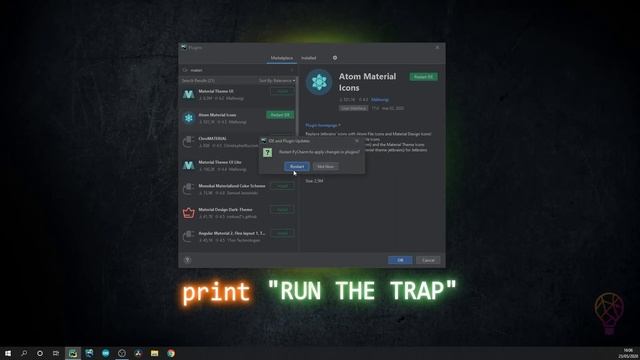
Task: Open the Windows Start menu
Action: 8,353
